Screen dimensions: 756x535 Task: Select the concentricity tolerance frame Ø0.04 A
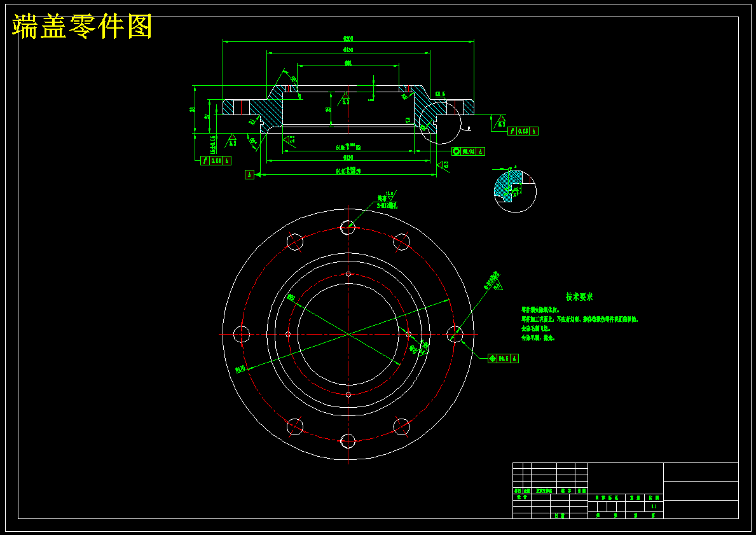[x=468, y=151]
